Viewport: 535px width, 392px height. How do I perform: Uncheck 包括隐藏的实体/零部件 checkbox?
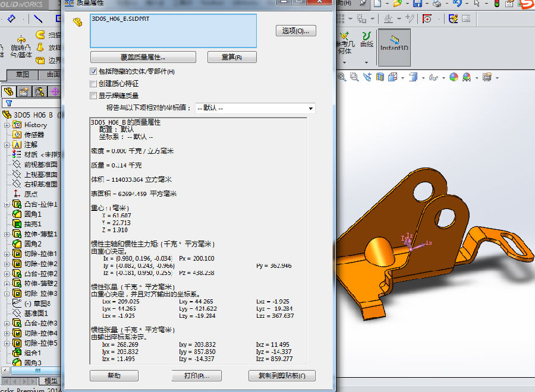point(93,72)
